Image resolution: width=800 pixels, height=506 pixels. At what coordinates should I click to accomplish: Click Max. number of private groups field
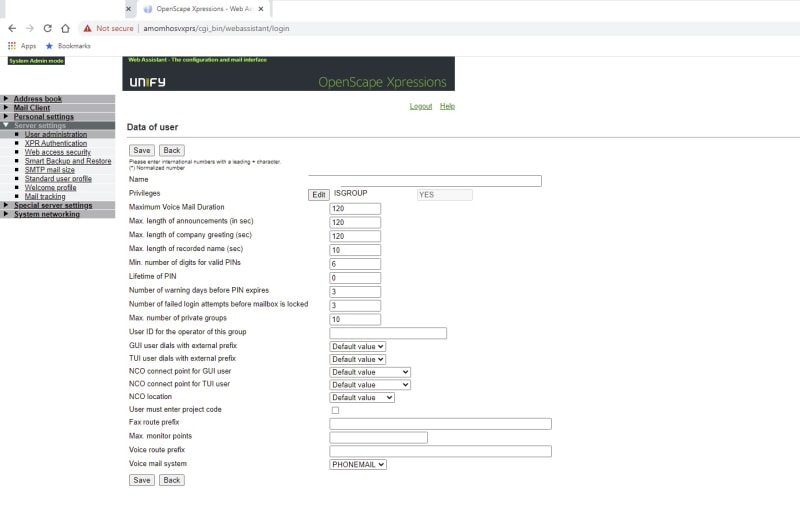(x=355, y=319)
